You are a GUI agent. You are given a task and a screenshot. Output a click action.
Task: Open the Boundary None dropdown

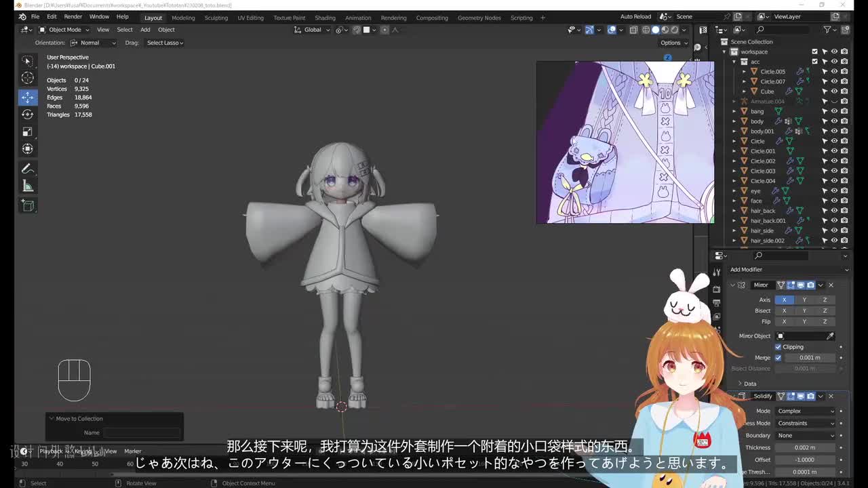tap(806, 436)
